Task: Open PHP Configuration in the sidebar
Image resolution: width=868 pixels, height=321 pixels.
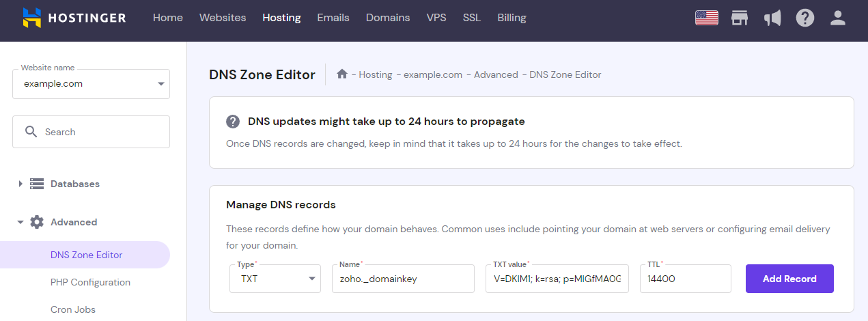Action: pyautogui.click(x=90, y=282)
